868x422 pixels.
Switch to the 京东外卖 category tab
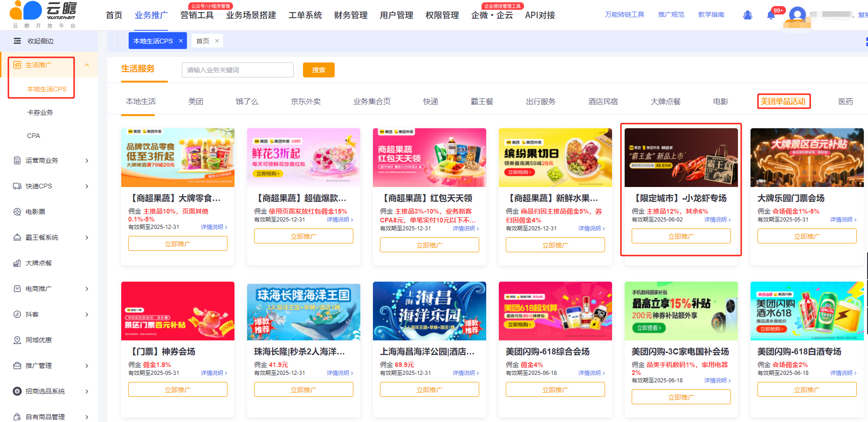tap(306, 101)
